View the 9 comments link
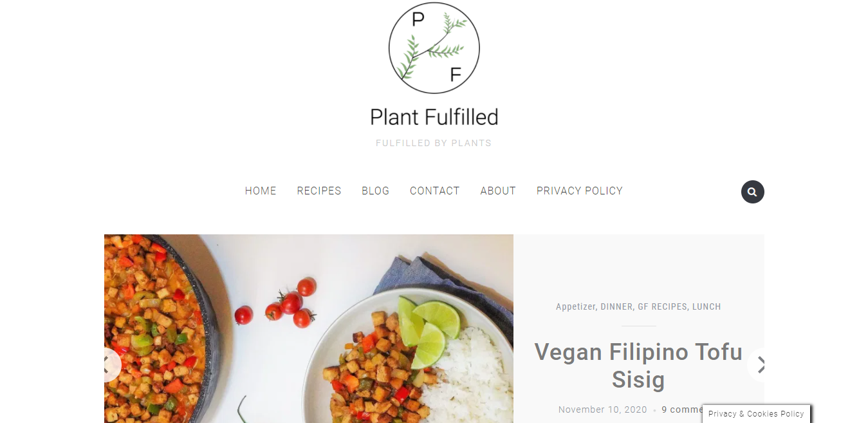This screenshot has height=423, width=868. point(682,409)
